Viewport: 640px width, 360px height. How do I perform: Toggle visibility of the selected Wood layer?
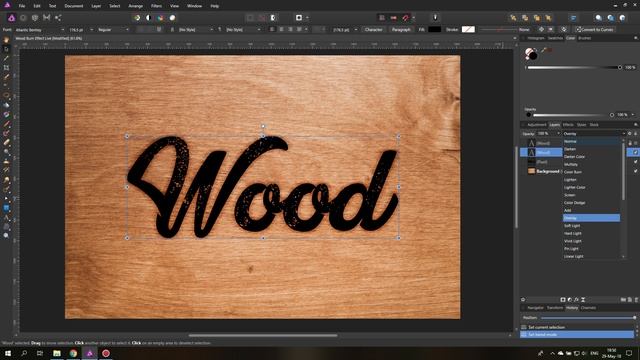[x=636, y=152]
